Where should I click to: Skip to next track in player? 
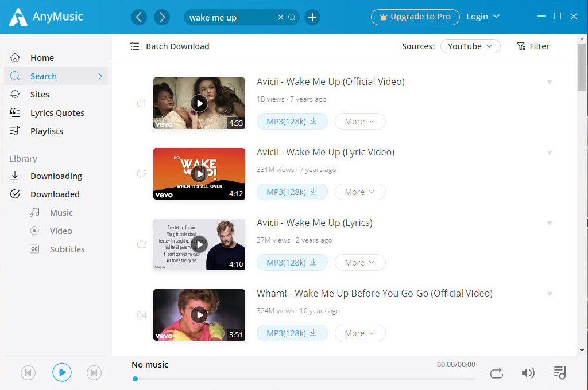click(94, 372)
